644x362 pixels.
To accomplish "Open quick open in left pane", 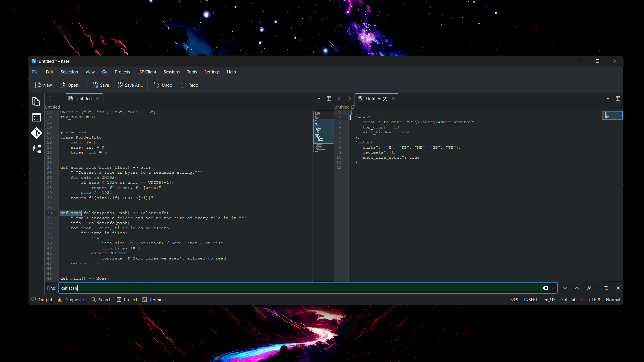I will tap(319, 98).
